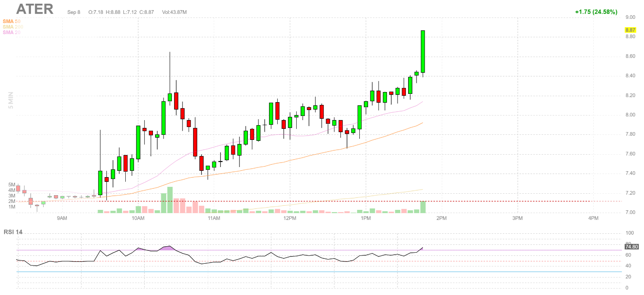The image size is (644, 295).
Task: Click the 12PM time axis label
Action: (x=289, y=218)
